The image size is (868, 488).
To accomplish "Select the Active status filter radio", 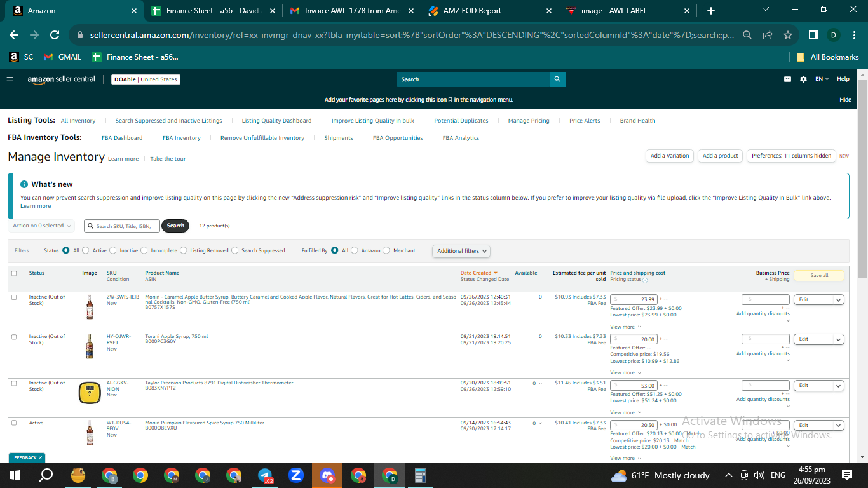I will click(86, 250).
